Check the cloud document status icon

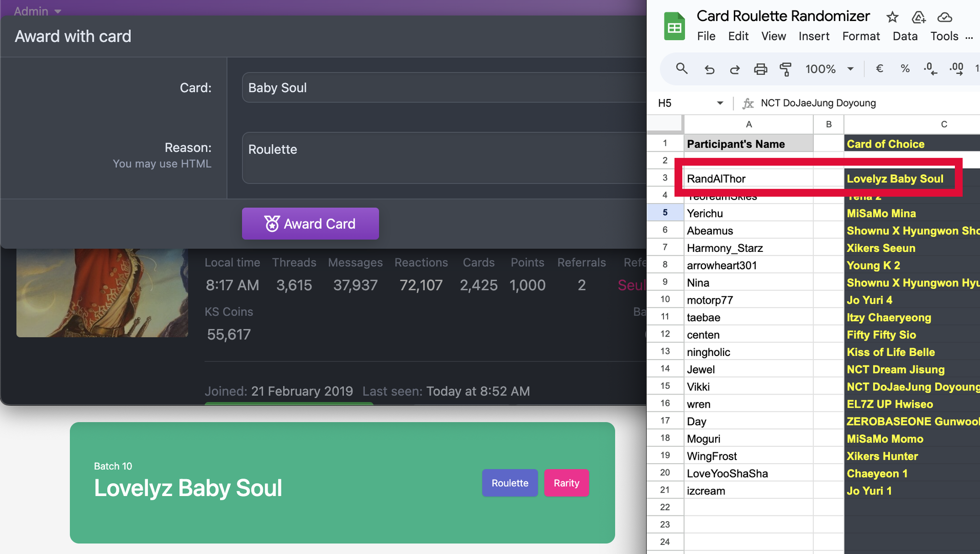945,17
